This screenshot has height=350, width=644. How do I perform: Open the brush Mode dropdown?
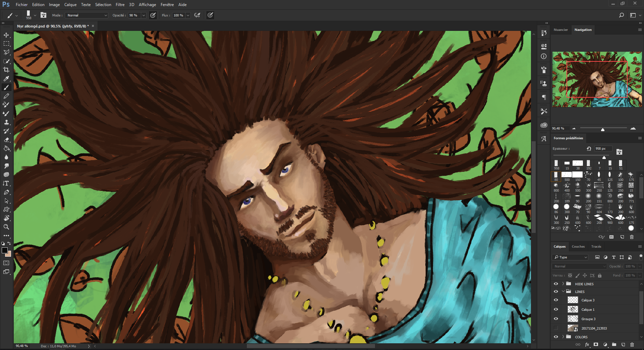point(87,15)
